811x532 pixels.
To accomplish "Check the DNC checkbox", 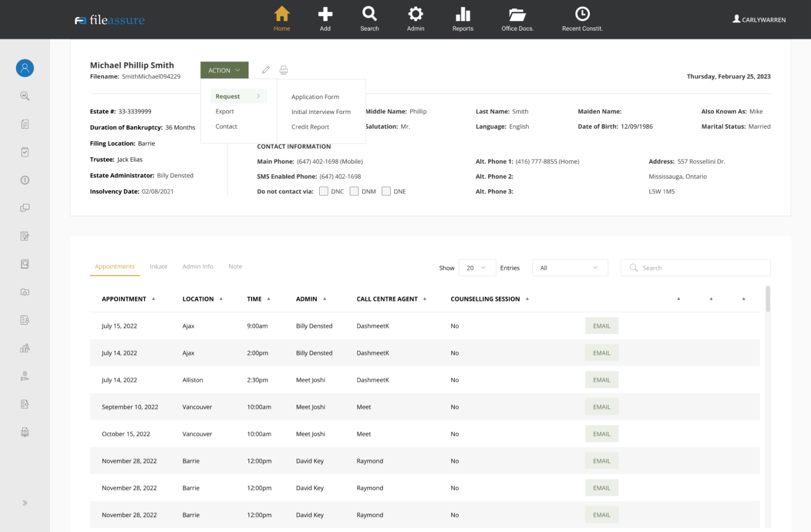I will click(323, 191).
